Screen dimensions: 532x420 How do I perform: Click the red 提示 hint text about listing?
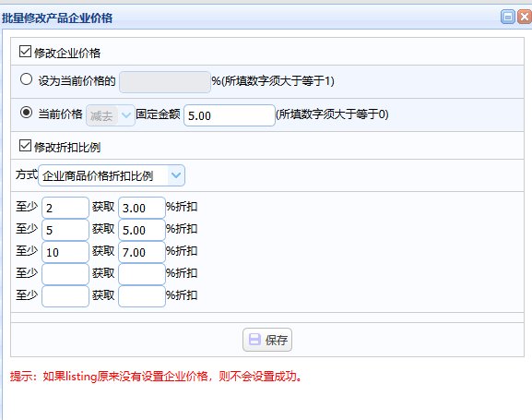click(x=156, y=377)
